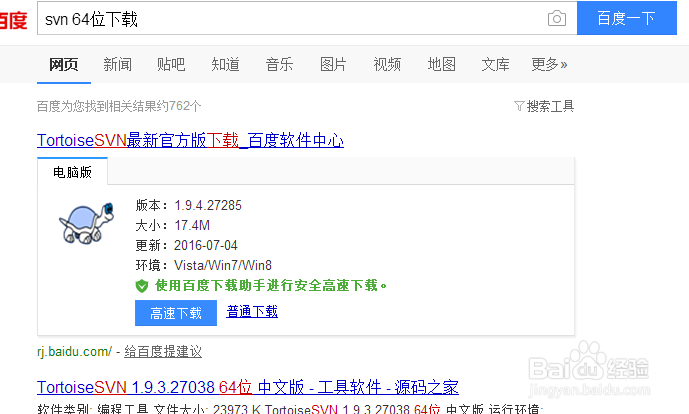Switch to the 音乐 tab

pyautogui.click(x=279, y=65)
